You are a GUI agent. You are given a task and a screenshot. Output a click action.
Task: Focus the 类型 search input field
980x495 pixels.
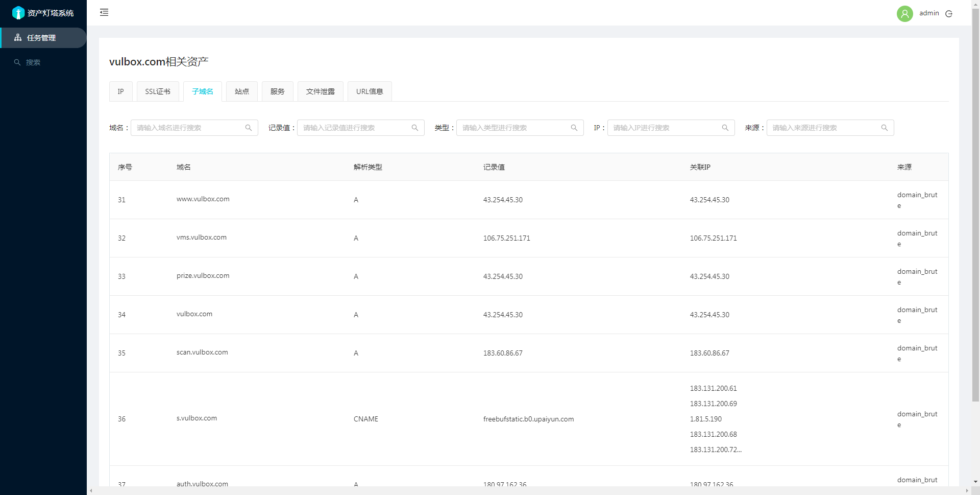520,128
